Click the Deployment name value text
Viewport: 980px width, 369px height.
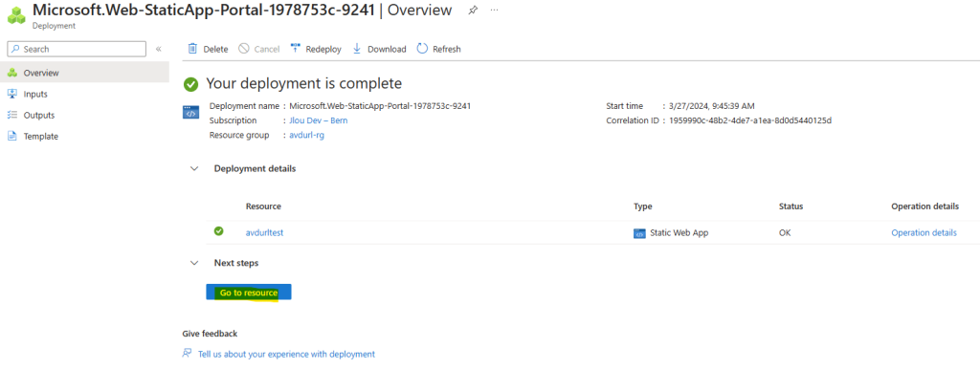click(x=380, y=106)
